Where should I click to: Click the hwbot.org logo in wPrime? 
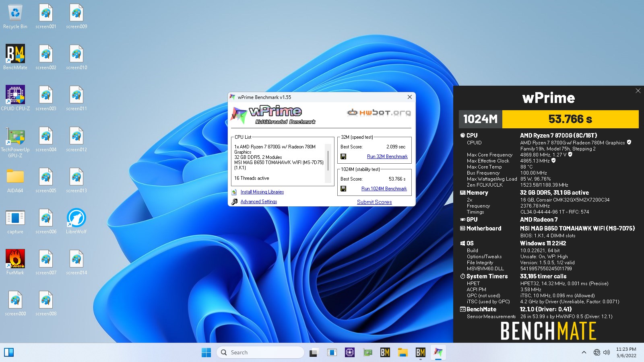(x=379, y=112)
